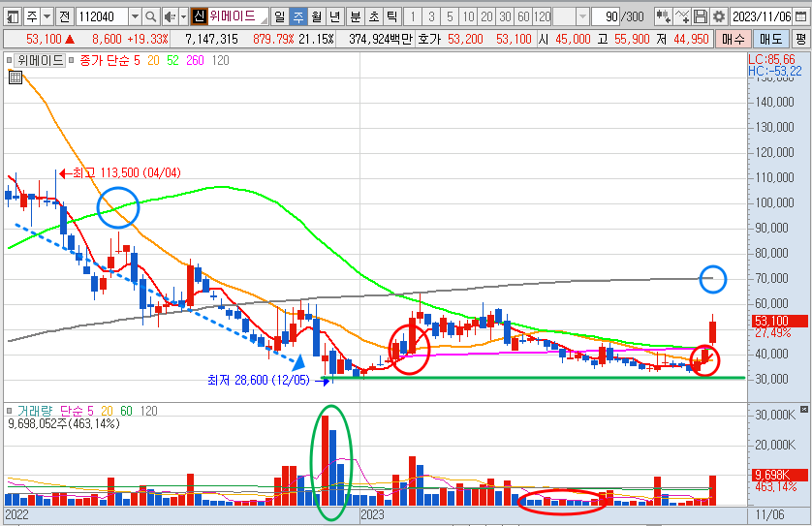Click the date field 2023/11/06
This screenshot has width=812, height=526.
[x=762, y=17]
